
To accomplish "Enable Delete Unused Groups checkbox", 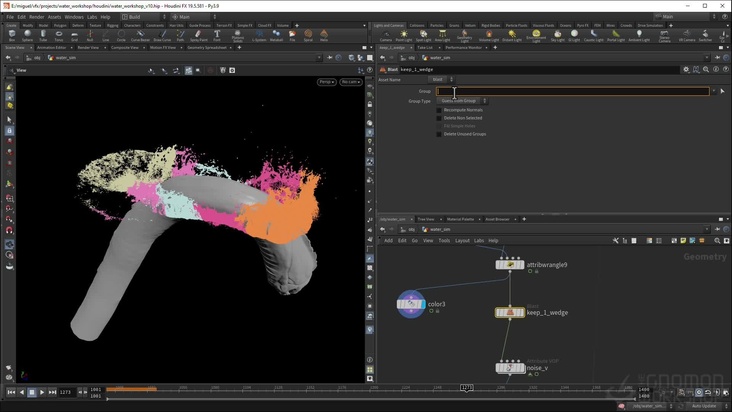I will pos(439,133).
